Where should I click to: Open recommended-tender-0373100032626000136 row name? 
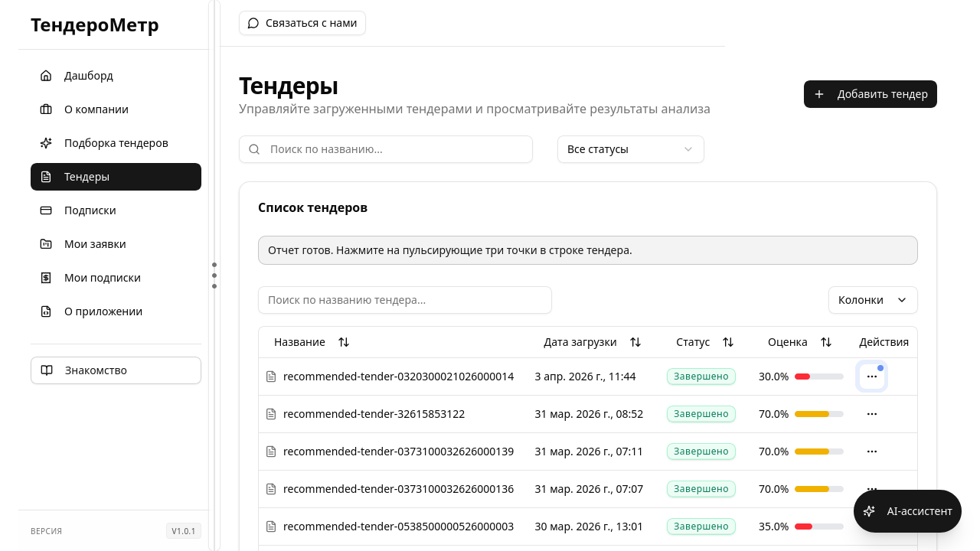click(x=398, y=489)
